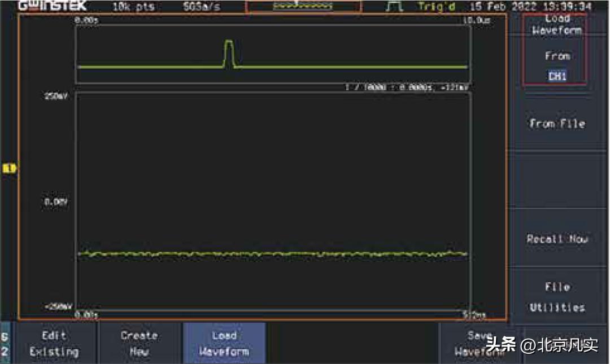Select the G2 generator label
Viewport: 610px width, 364px height.
point(6,343)
